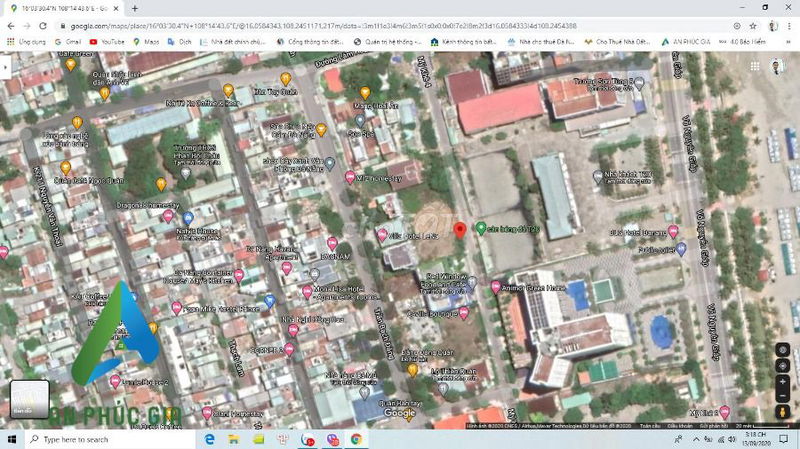This screenshot has width=800, height=449.
Task: Click the green sân bóng đá T20 marker
Action: [480, 228]
